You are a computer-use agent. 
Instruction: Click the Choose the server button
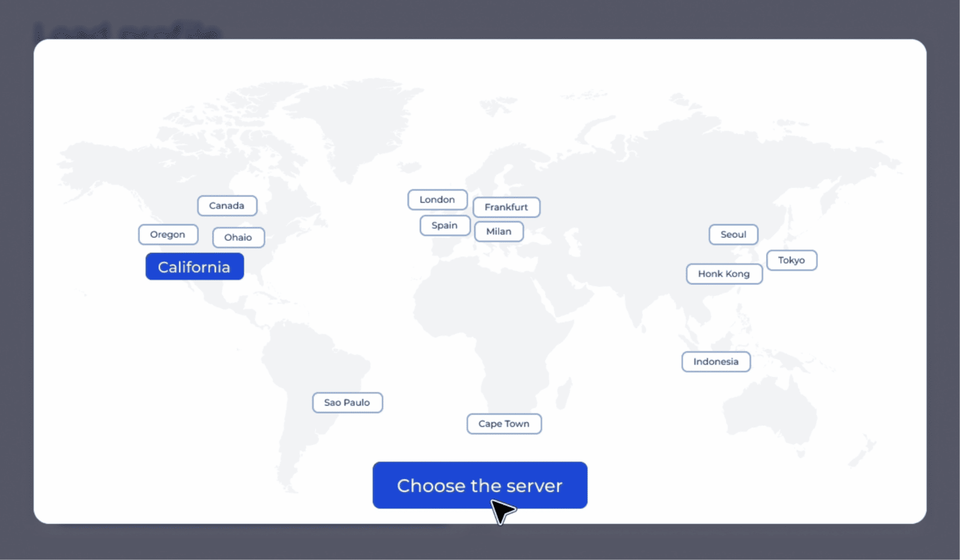480,485
